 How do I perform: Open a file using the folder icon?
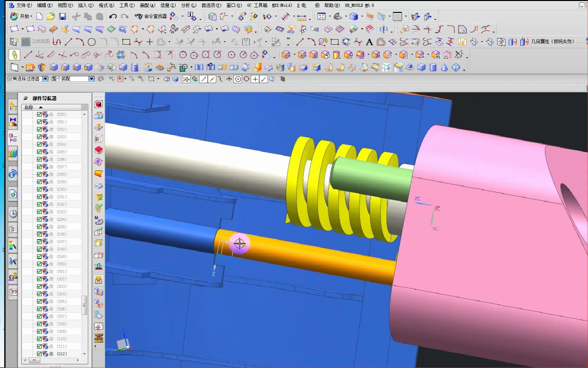(51, 16)
